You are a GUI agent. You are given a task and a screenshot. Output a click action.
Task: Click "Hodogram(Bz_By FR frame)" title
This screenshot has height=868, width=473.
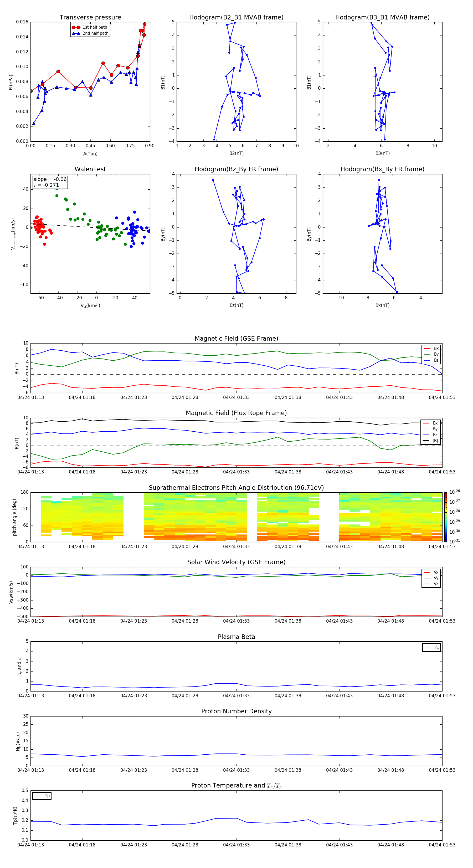pos(236,169)
